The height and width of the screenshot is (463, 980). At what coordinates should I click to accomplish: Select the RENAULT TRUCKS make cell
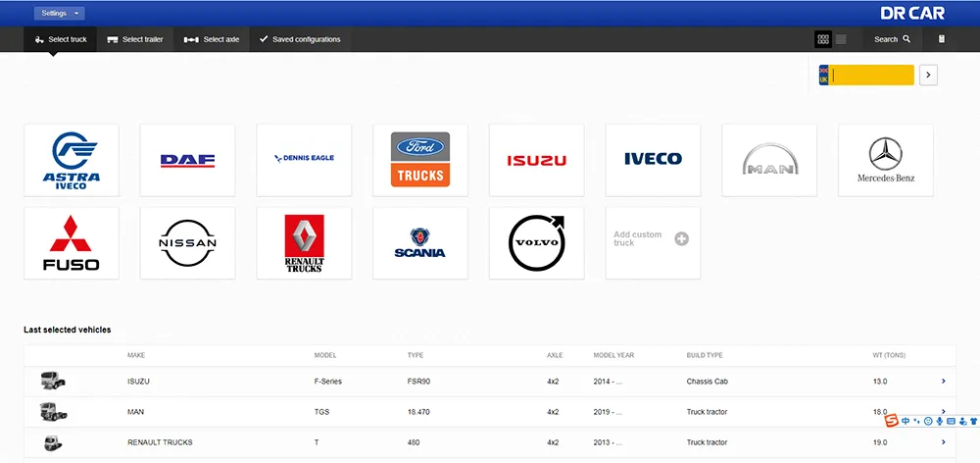160,442
